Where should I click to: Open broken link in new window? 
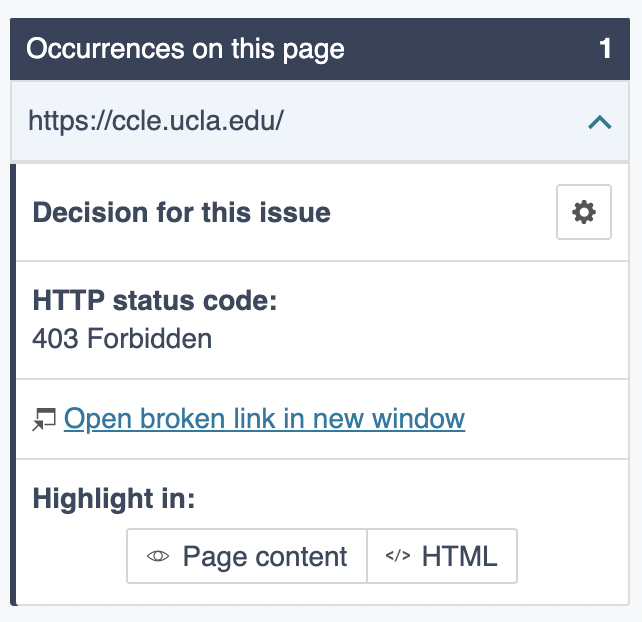coord(264,418)
